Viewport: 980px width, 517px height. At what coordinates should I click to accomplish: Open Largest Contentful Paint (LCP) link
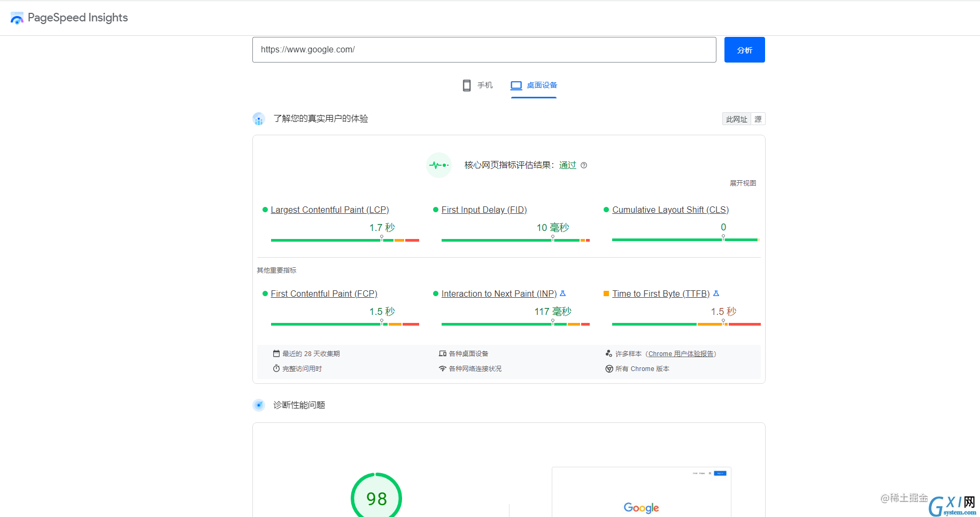click(330, 210)
